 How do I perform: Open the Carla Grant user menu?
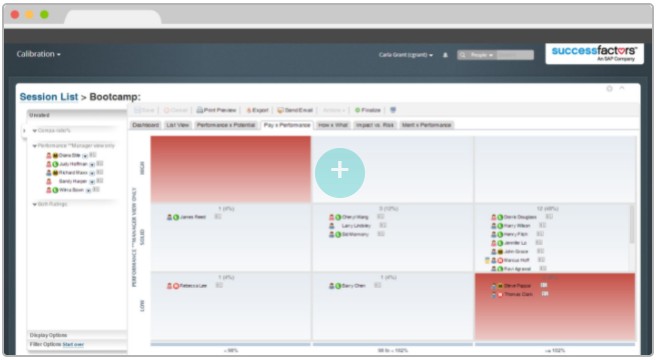pyautogui.click(x=406, y=55)
